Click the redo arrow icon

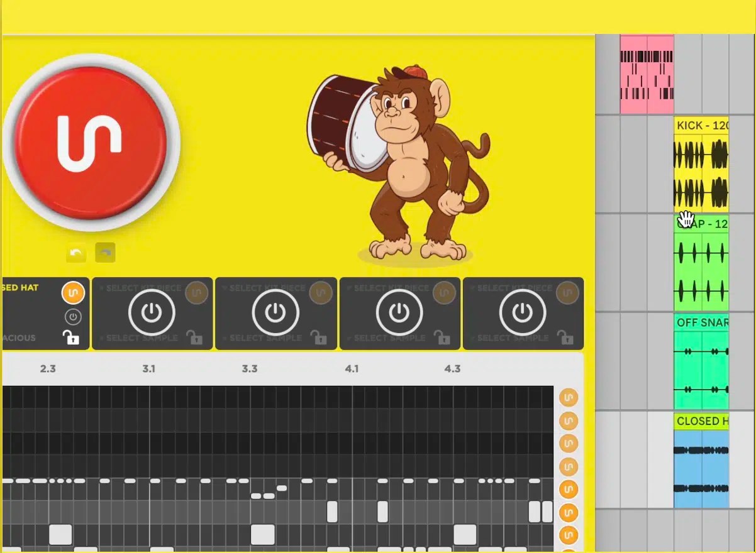(105, 253)
